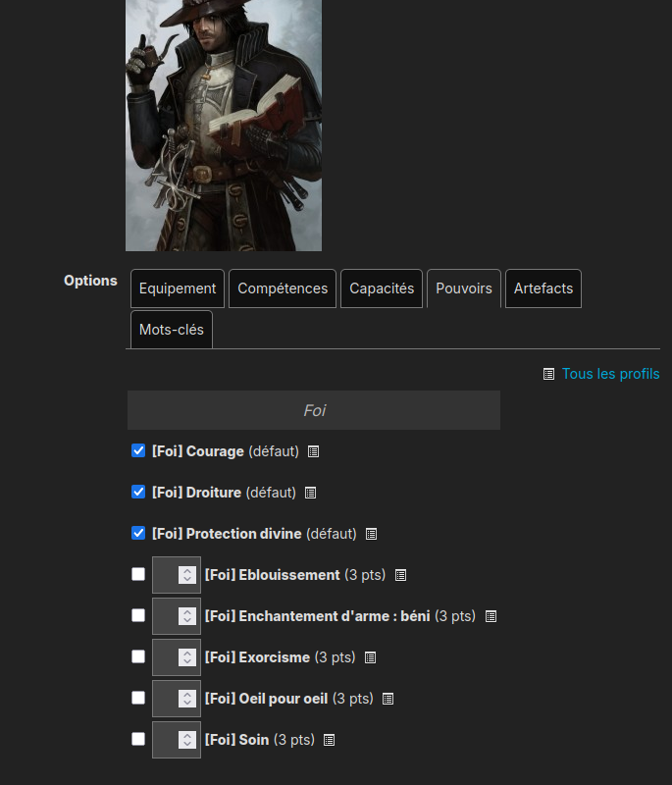Open profile icon beside Enchantement d'arme : béni
Image resolution: width=672 pixels, height=785 pixels.
(x=491, y=616)
